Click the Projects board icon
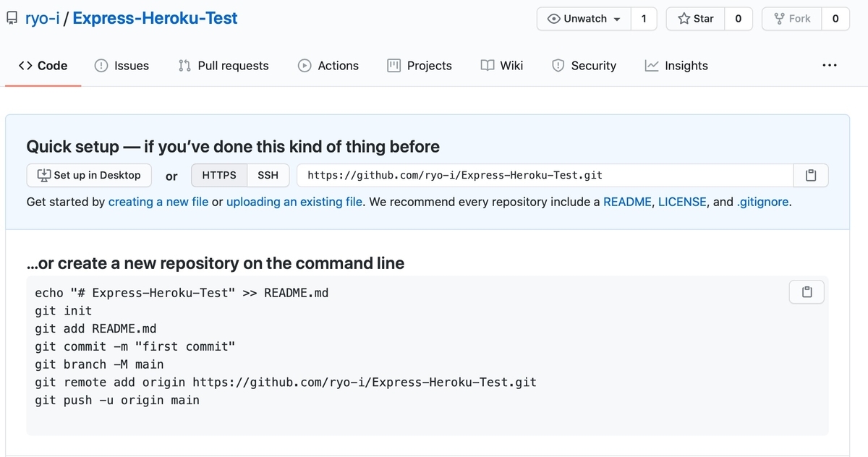The image size is (868, 457). (394, 66)
